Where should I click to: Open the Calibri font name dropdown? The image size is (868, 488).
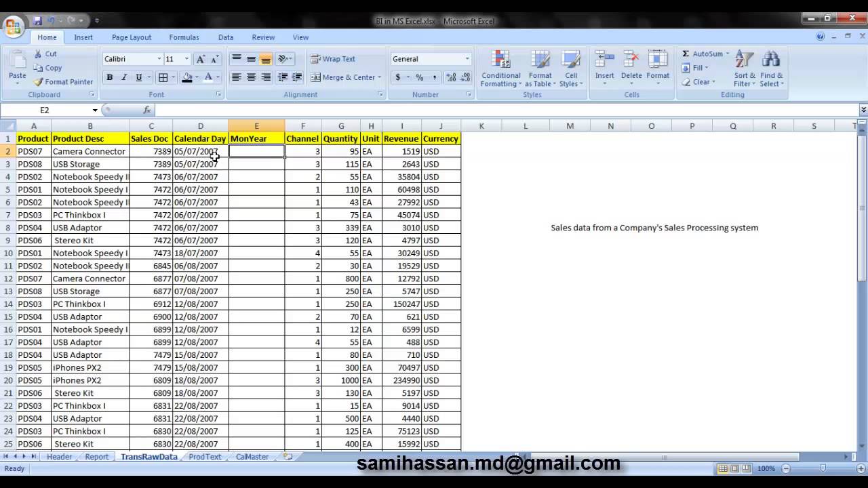pos(159,59)
